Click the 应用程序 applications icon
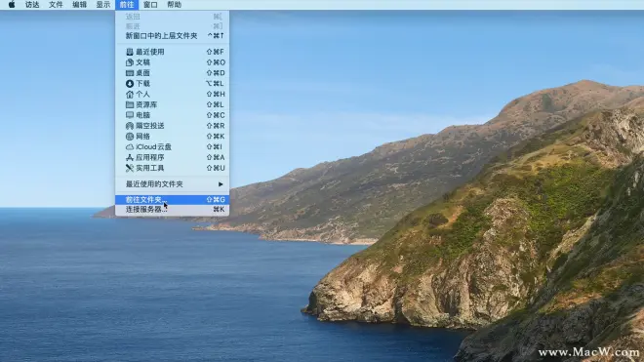Image resolution: width=644 pixels, height=362 pixels. click(130, 157)
